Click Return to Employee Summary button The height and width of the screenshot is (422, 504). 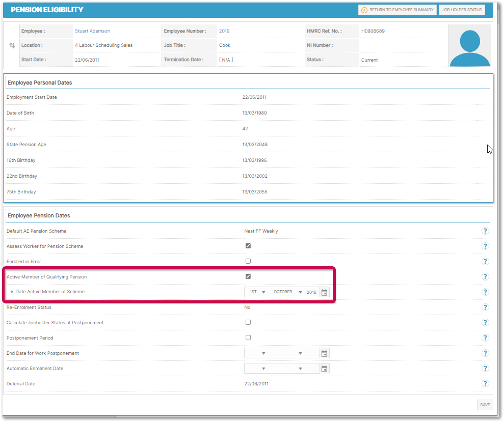pos(397,10)
